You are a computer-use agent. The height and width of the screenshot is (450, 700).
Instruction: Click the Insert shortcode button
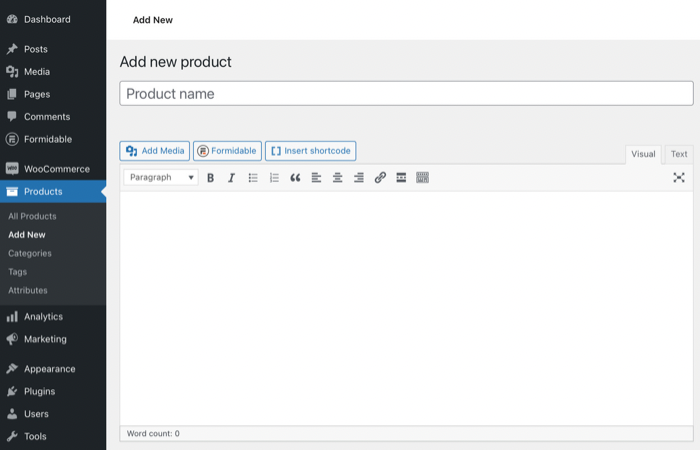coord(310,151)
